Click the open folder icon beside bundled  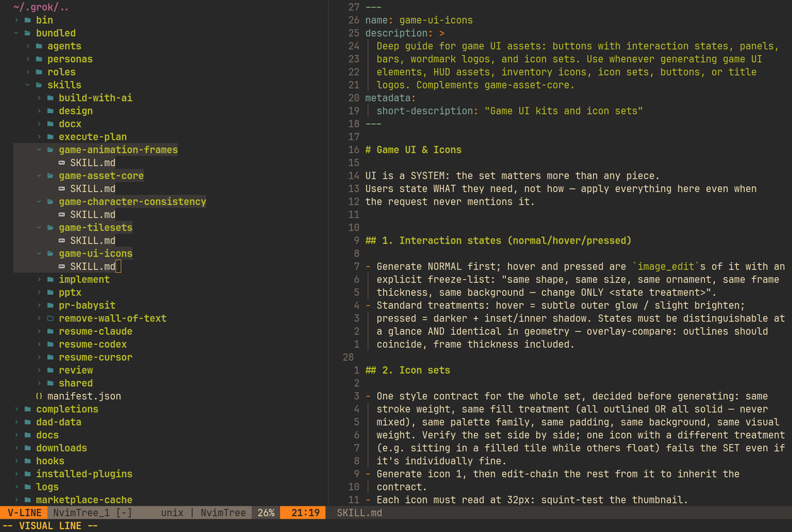(28, 33)
